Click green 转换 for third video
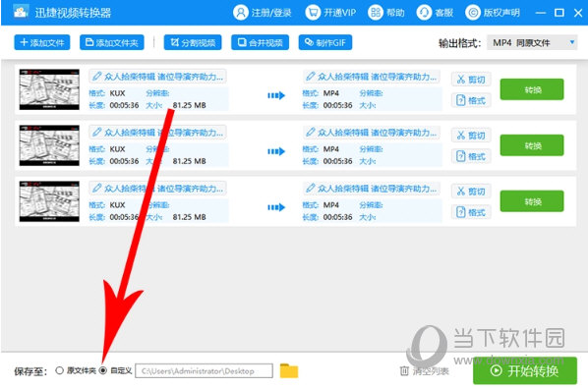This screenshot has width=588, height=389. [532, 201]
